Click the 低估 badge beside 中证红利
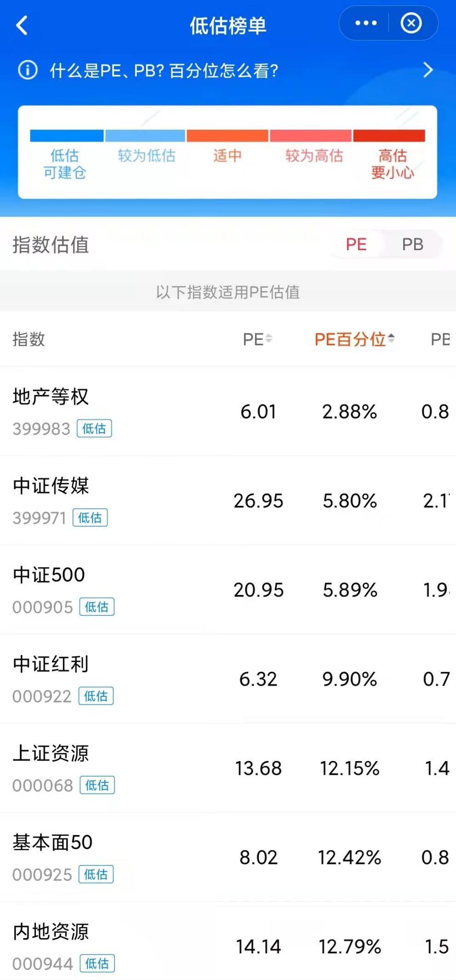Image resolution: width=456 pixels, height=980 pixels. (x=95, y=696)
